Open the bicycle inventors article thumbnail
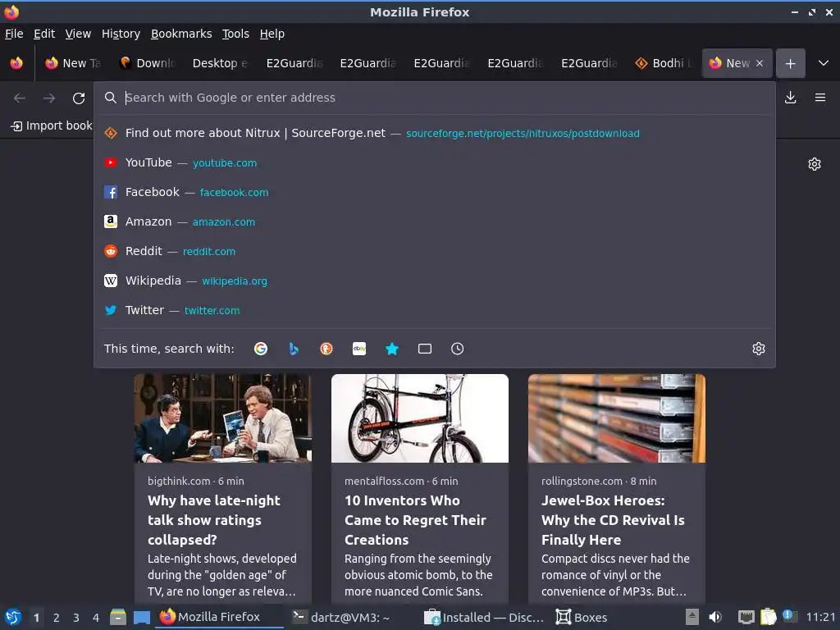This screenshot has width=840, height=630. [x=420, y=418]
